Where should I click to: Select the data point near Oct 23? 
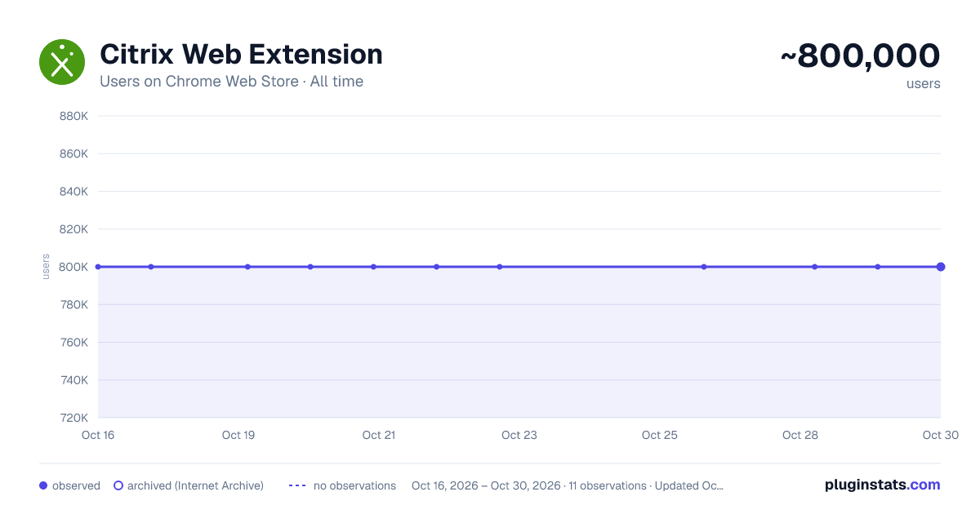tap(500, 267)
